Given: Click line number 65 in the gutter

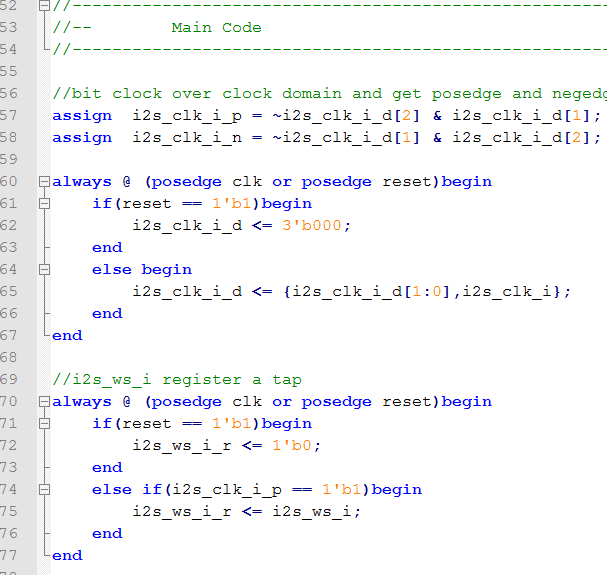Looking at the screenshot, I should click(x=9, y=291).
